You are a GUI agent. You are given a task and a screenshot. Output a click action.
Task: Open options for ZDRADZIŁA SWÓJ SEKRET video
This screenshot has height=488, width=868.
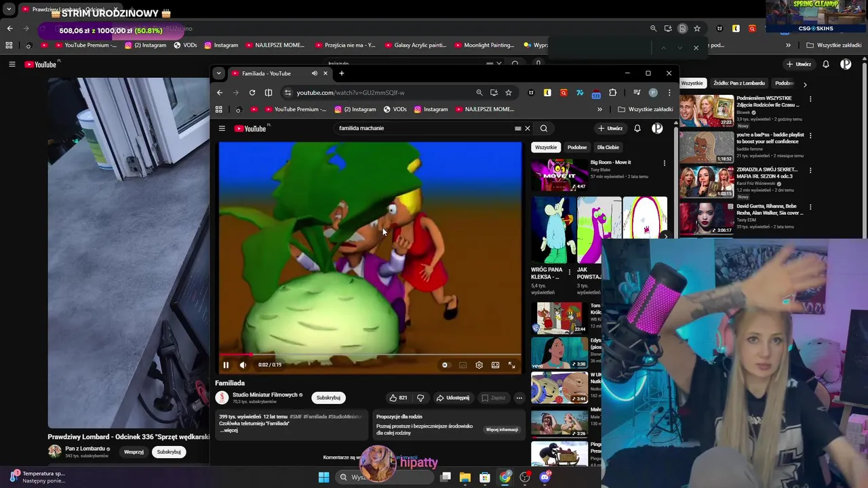[x=810, y=170]
